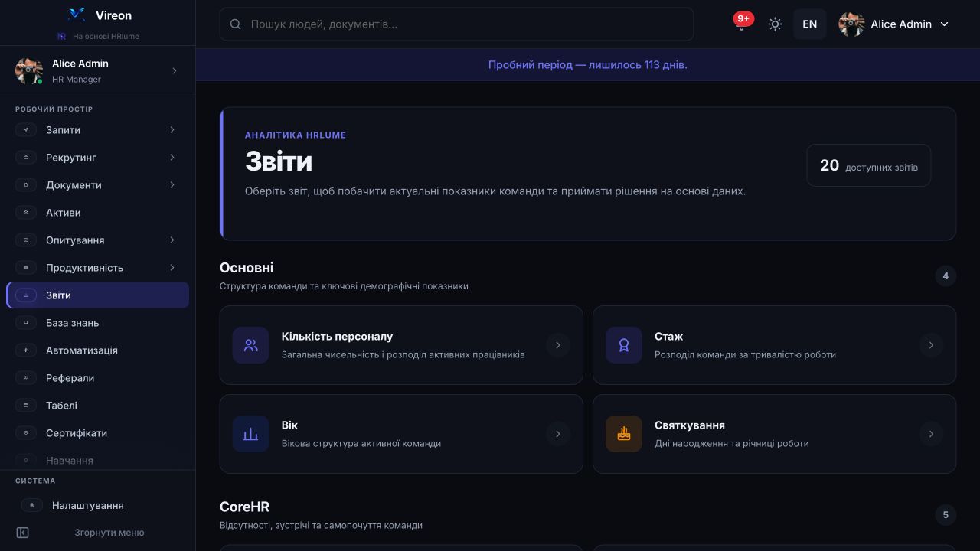Expand the Запити submenu chevron
This screenshot has height=551, width=980.
[x=172, y=130]
